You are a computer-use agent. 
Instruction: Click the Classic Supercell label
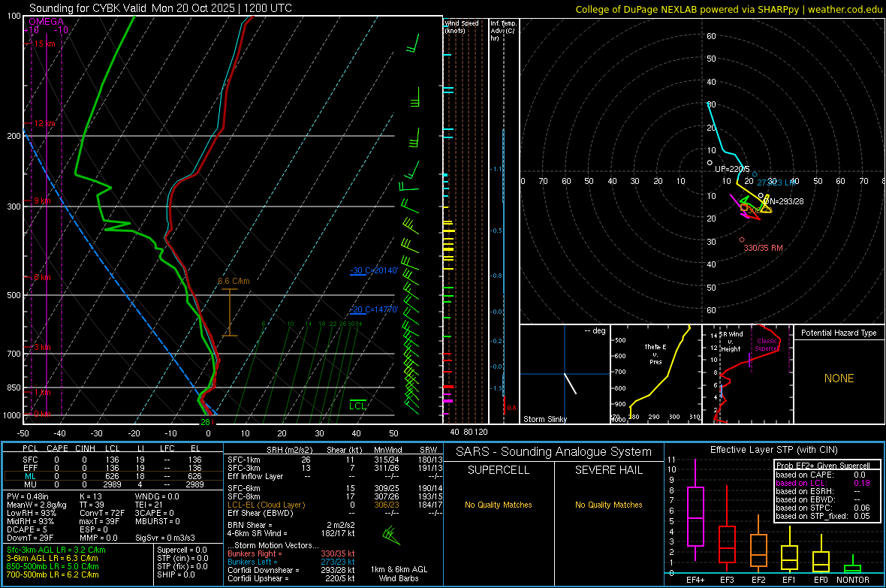click(x=767, y=345)
